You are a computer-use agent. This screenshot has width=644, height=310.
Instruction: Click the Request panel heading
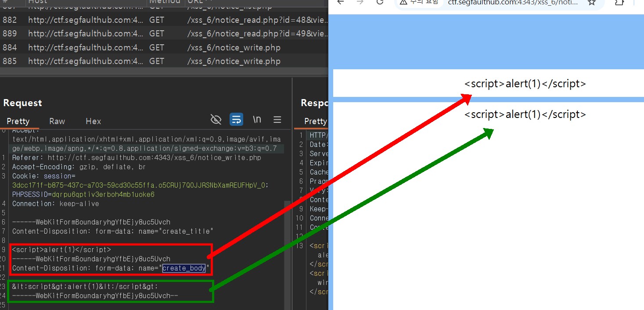tap(22, 103)
